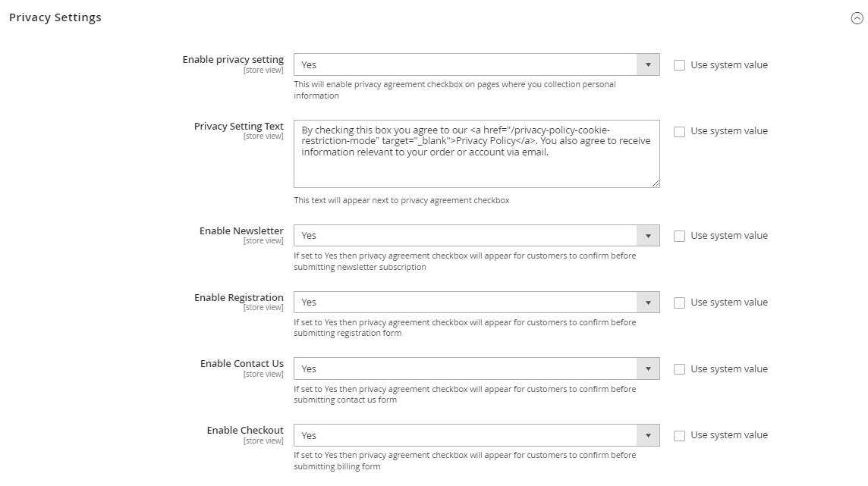This screenshot has height=486, width=868.
Task: Click the Enable Checkout dropdown arrow
Action: (x=648, y=436)
